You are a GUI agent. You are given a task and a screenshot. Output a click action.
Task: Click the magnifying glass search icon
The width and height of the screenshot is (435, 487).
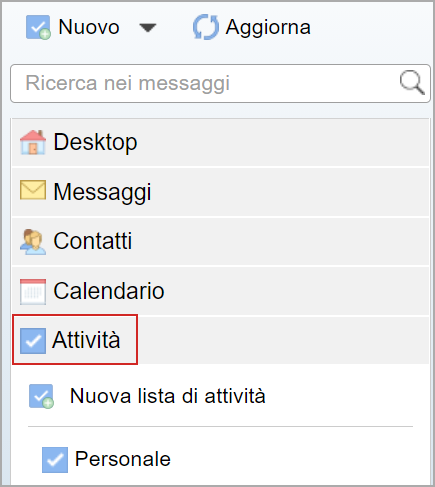(412, 82)
